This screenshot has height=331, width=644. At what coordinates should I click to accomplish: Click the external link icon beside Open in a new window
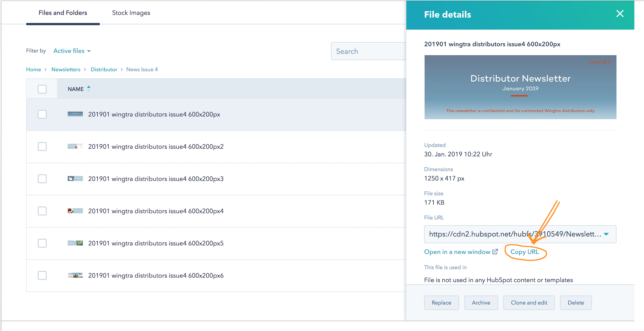[x=495, y=252]
